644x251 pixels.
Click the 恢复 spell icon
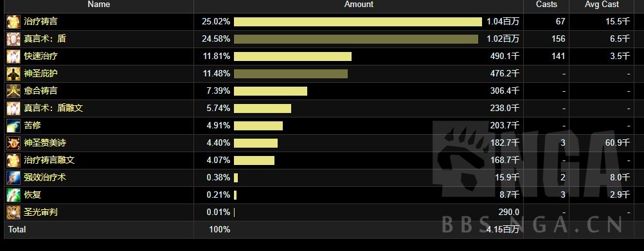tap(13, 195)
